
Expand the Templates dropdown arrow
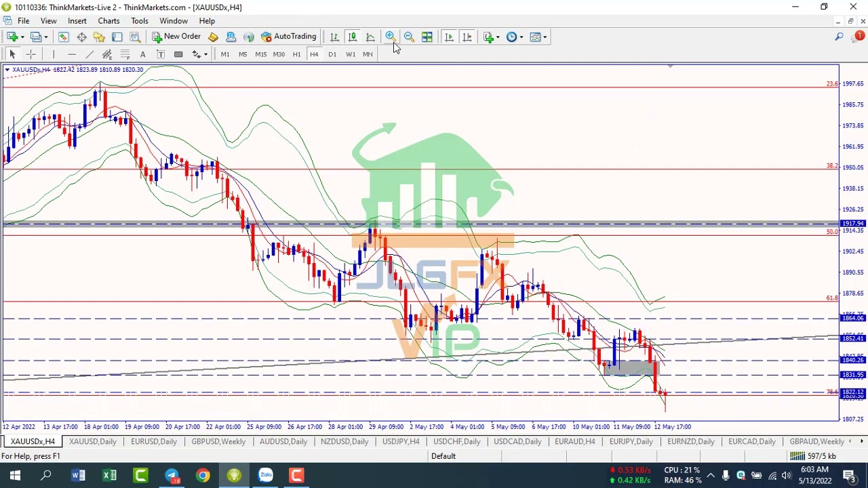pos(545,37)
